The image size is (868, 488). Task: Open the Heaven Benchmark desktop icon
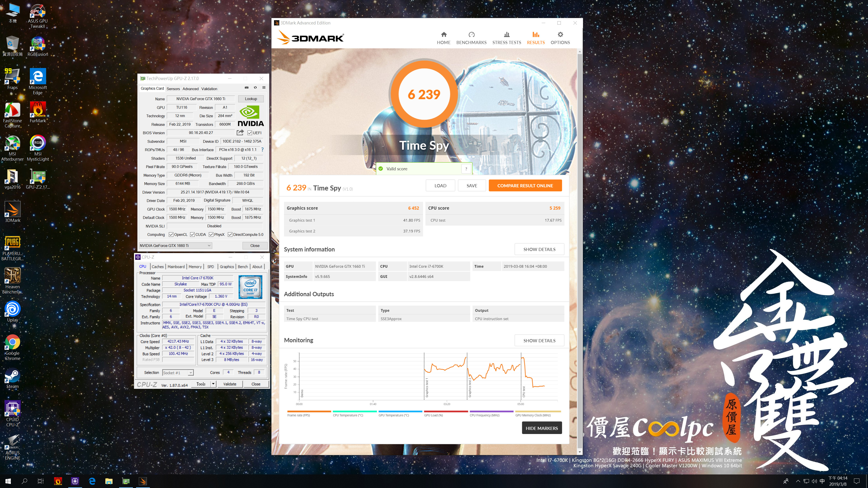12,281
